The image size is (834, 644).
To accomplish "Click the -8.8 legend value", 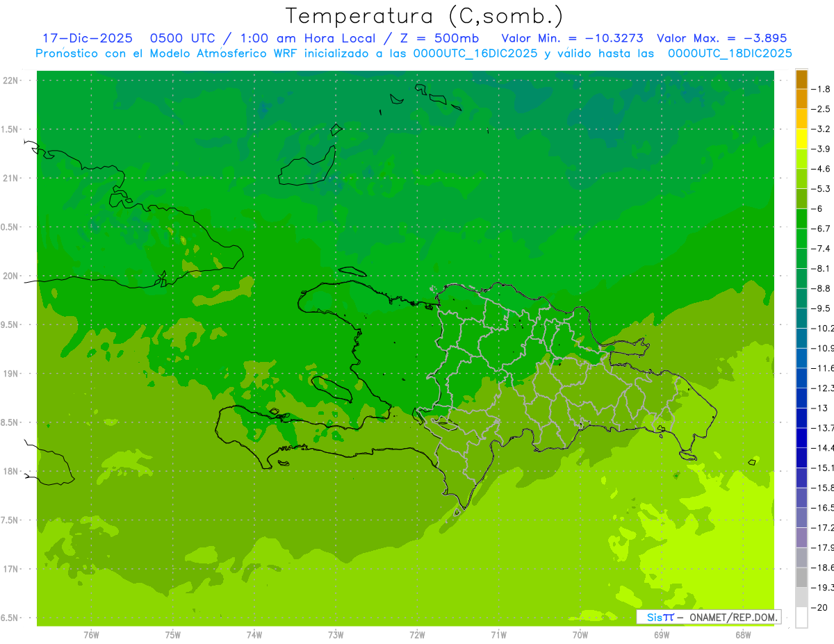I will coord(822,288).
